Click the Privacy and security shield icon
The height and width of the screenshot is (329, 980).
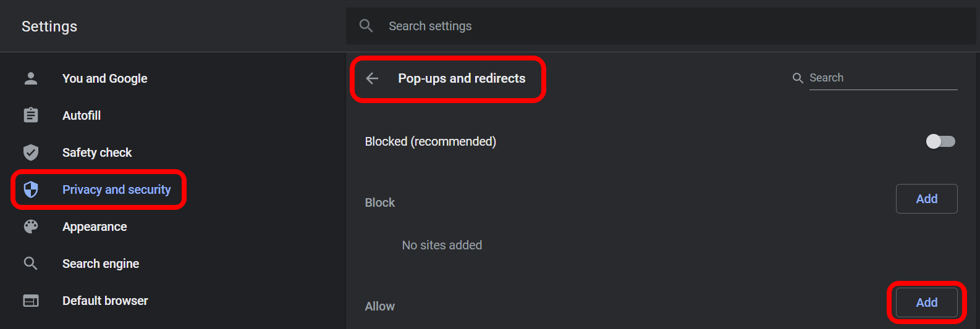(31, 189)
